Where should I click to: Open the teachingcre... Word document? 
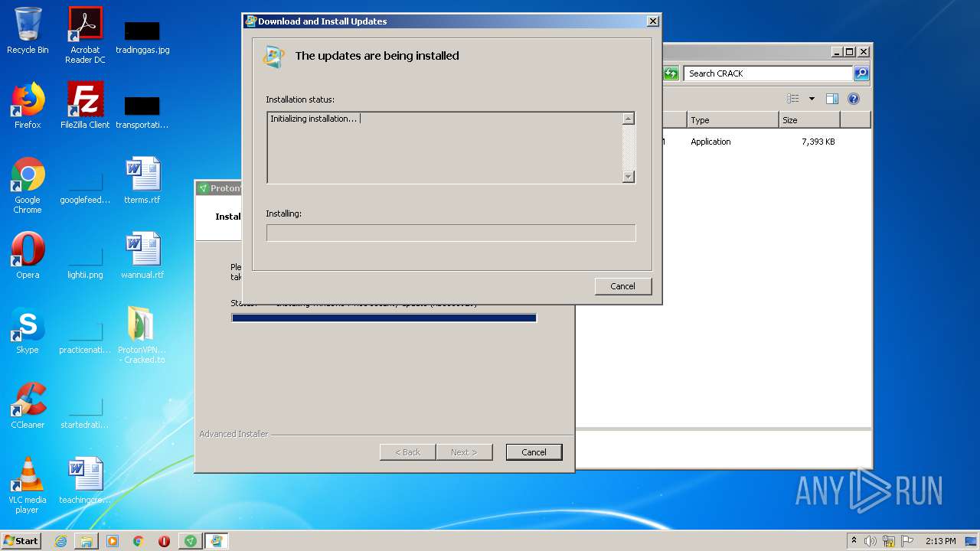(85, 481)
